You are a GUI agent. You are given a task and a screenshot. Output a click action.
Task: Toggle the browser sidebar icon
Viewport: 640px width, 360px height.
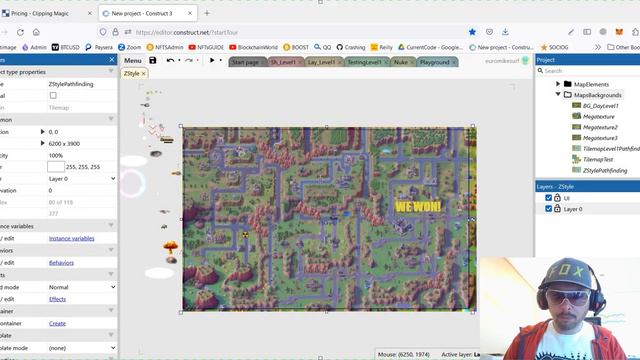587,32
